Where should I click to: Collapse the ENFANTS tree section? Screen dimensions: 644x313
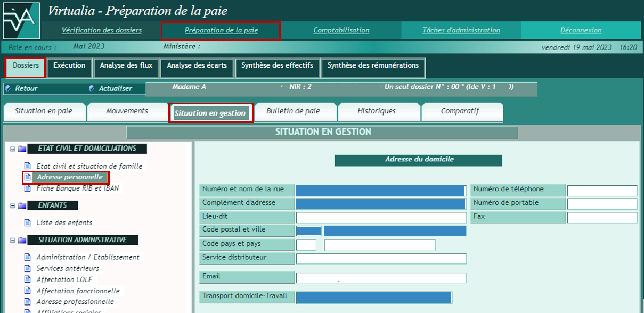(x=12, y=205)
